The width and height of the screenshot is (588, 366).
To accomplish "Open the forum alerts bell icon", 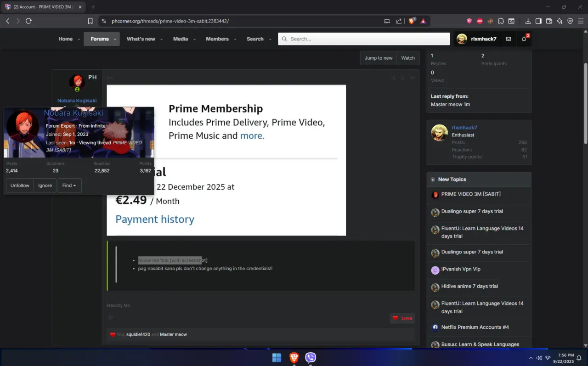I will click(x=524, y=39).
